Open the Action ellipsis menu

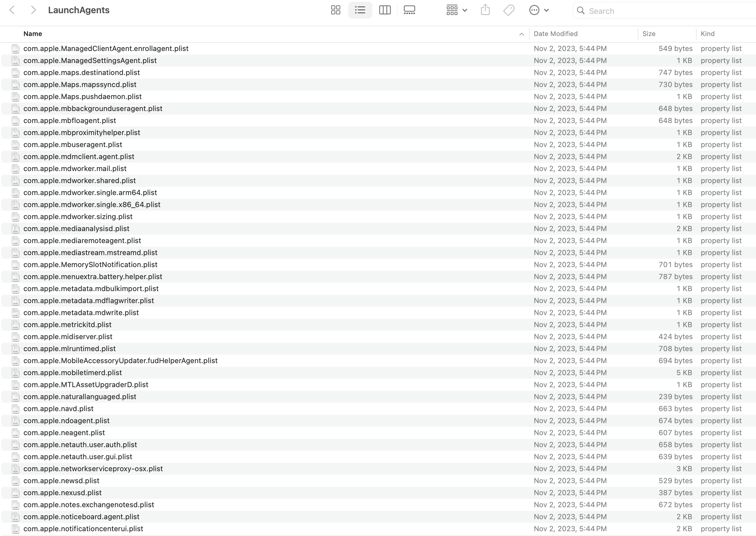[x=538, y=10]
